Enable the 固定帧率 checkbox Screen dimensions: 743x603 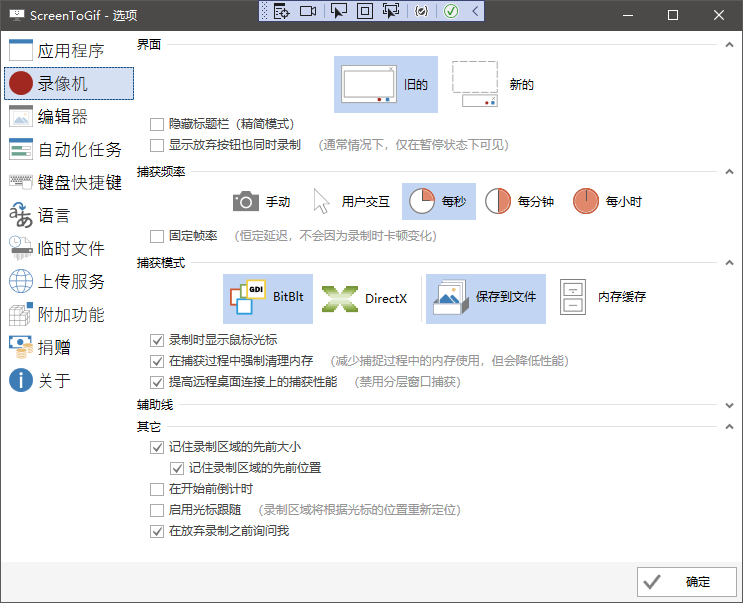pyautogui.click(x=157, y=236)
